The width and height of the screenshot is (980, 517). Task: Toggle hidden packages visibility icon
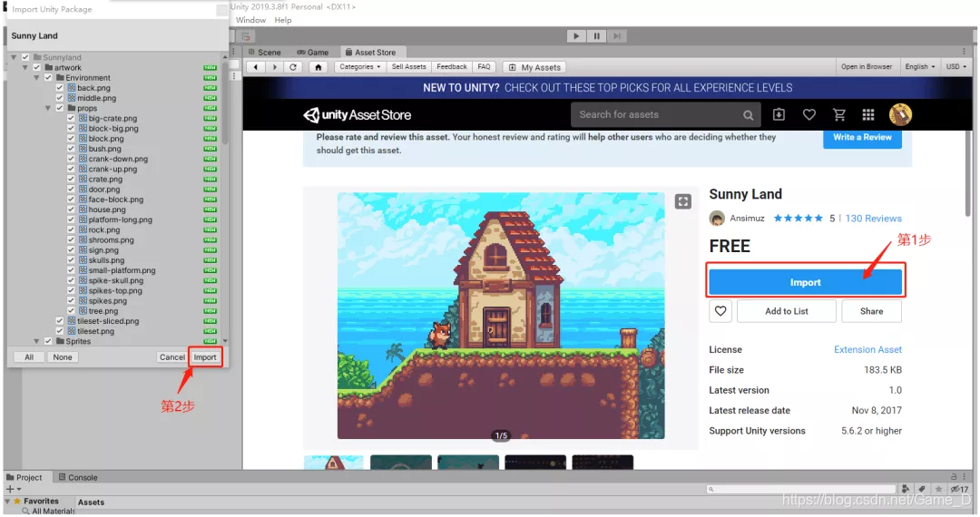tap(959, 489)
